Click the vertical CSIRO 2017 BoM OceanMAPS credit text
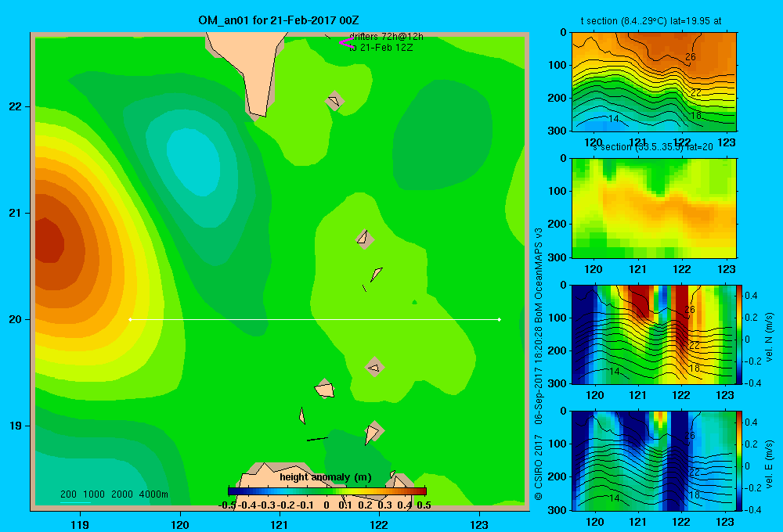The height and width of the screenshot is (532, 783). 539,364
